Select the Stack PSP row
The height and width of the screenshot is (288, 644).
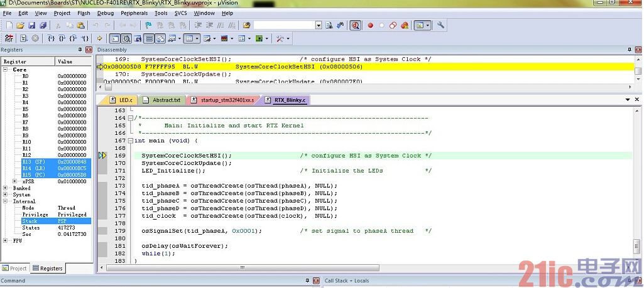coord(57,221)
